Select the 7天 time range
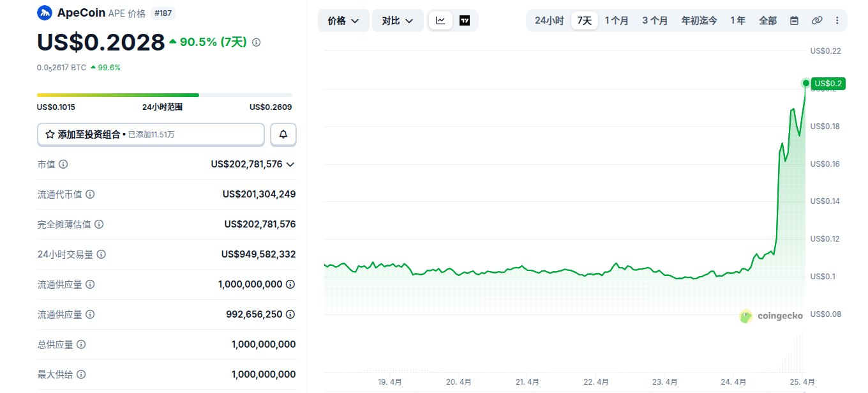868x393 pixels. pyautogui.click(x=585, y=20)
